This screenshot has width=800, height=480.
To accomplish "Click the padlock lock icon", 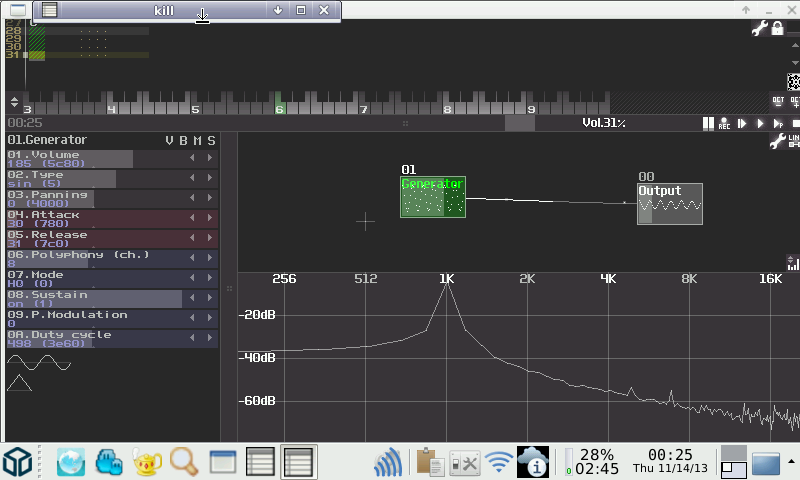I will pyautogui.click(x=776, y=29).
